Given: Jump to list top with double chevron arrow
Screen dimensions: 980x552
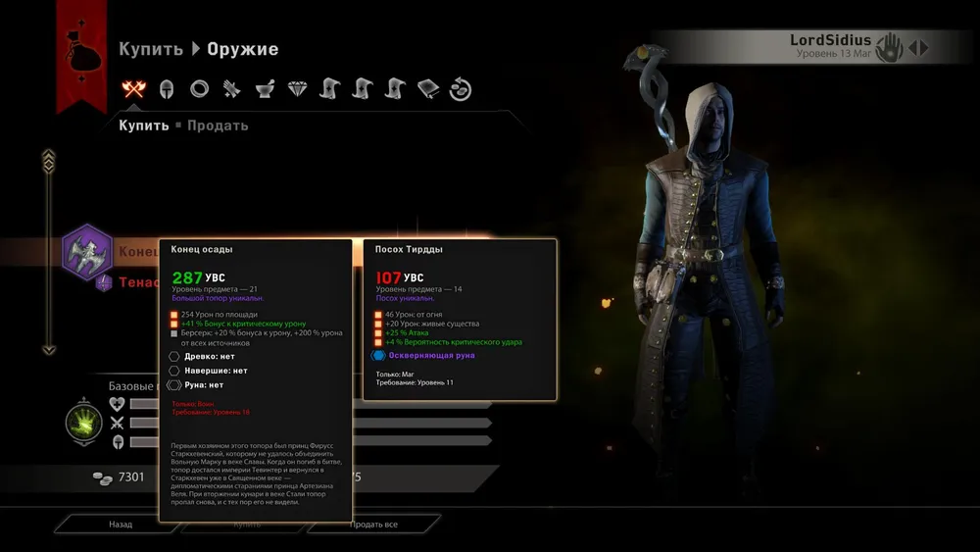Looking at the screenshot, I should pyautogui.click(x=49, y=162).
